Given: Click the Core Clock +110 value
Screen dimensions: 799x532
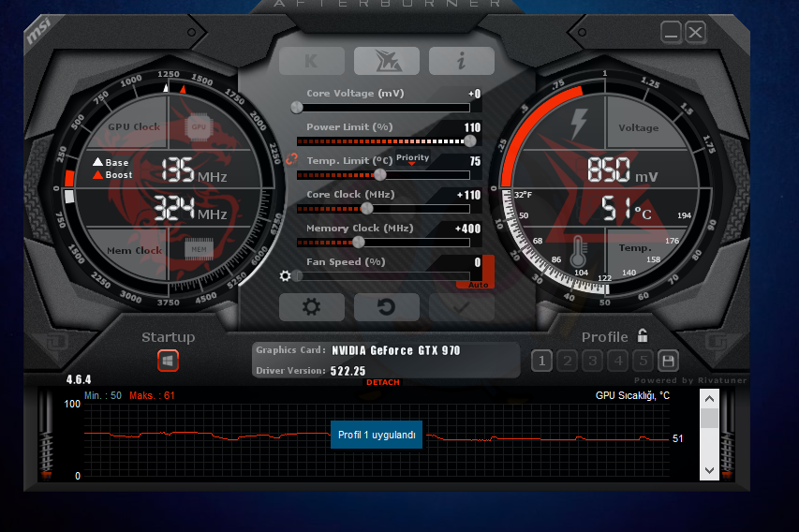Looking at the screenshot, I should [x=468, y=195].
